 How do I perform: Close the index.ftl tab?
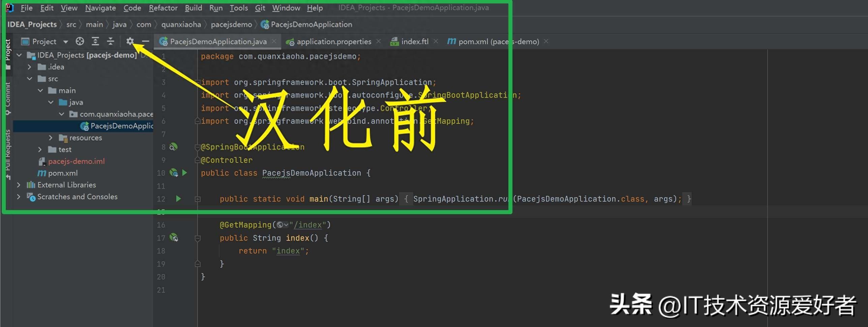(436, 41)
